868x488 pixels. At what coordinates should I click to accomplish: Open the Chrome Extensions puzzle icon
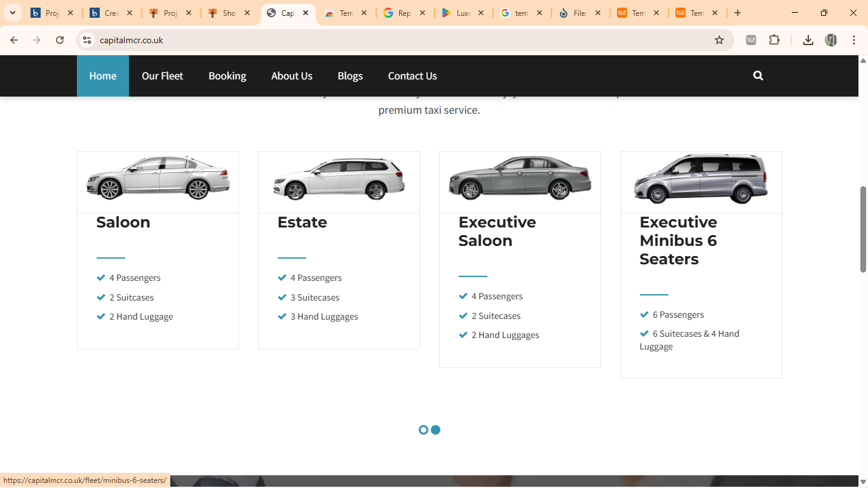(x=774, y=40)
